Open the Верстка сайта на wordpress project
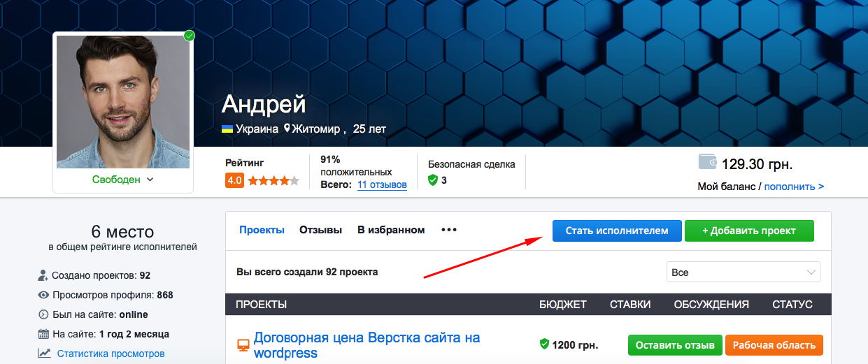Screen dimensions: 868x364 click(x=367, y=345)
